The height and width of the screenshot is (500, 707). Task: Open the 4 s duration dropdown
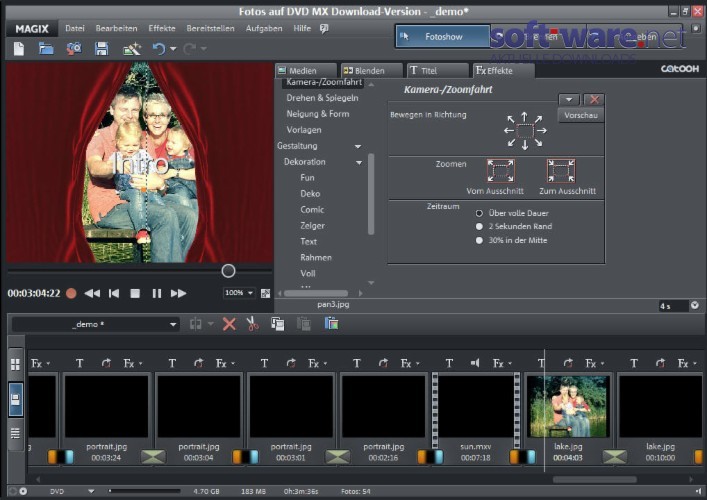tap(695, 305)
